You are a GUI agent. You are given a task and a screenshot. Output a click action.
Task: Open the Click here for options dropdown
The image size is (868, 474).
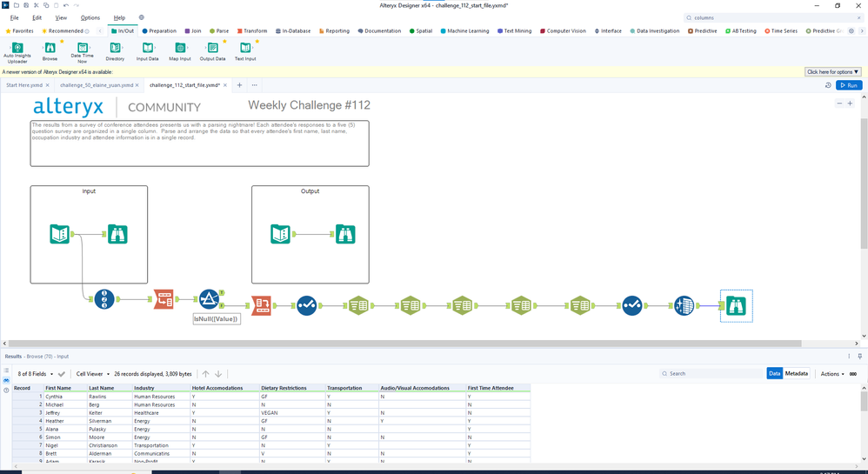click(832, 72)
